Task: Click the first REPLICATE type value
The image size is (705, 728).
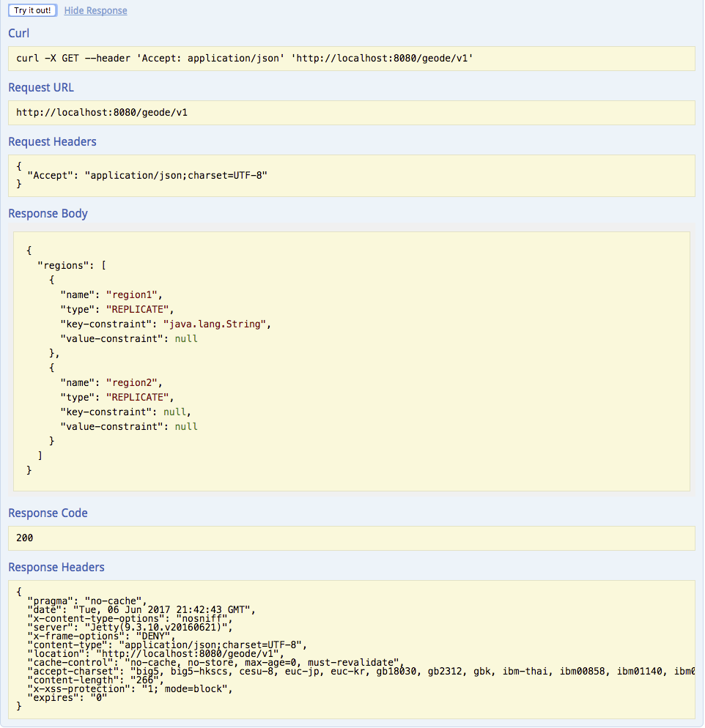Action: (139, 309)
